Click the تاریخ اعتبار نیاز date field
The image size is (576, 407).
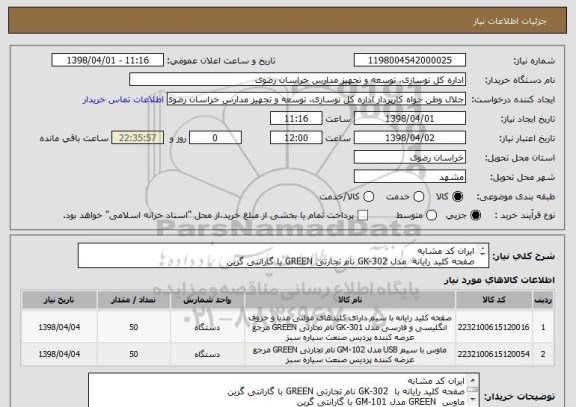click(410, 138)
